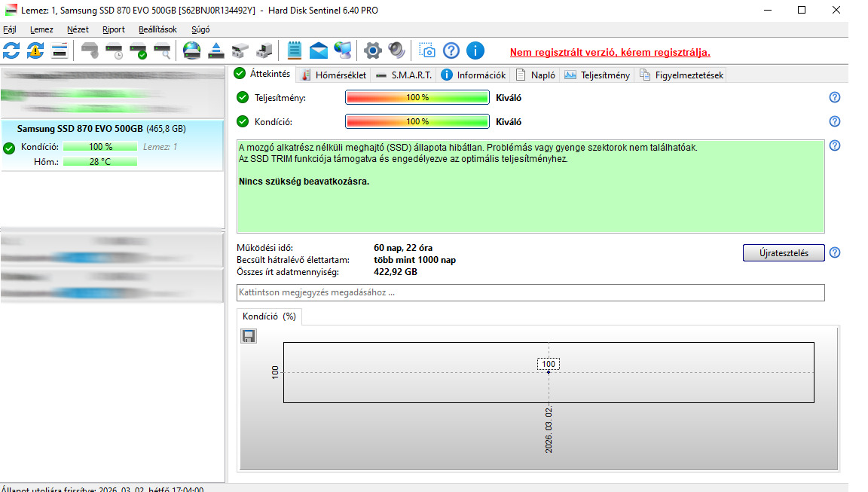Click the sidebar Kondíció 100 % bar
Viewport: 868px width, 492px height.
tap(100, 147)
